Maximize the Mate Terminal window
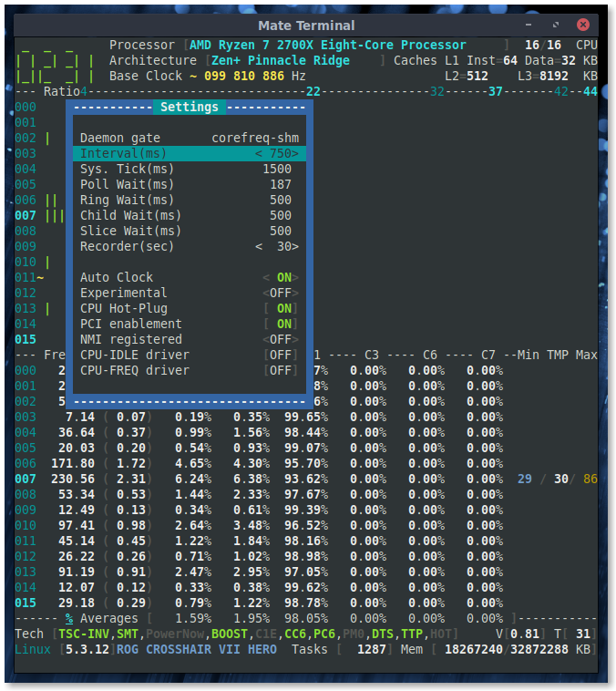 556,26
